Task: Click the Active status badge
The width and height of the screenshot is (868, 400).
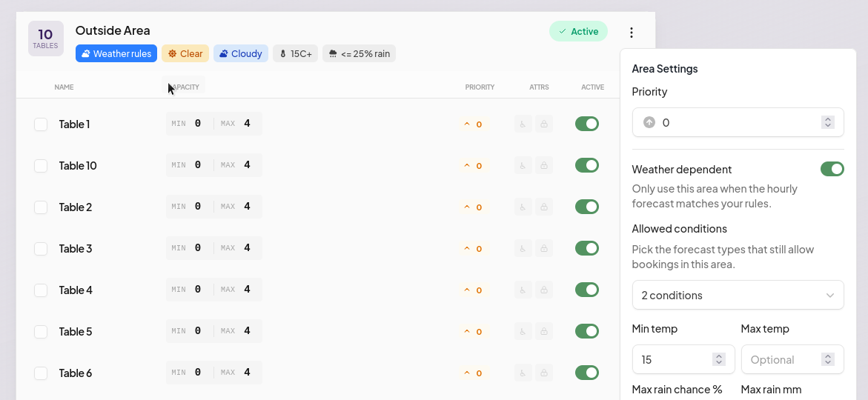Action: point(578,32)
